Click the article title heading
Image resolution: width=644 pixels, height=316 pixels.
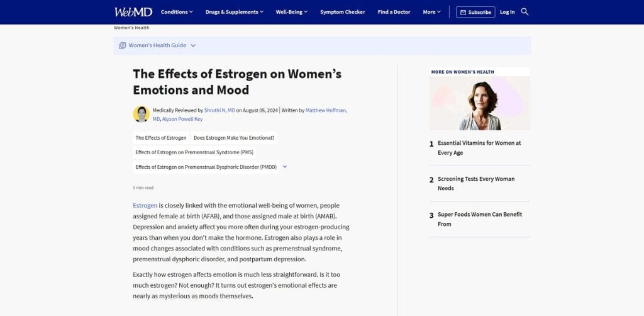(237, 82)
